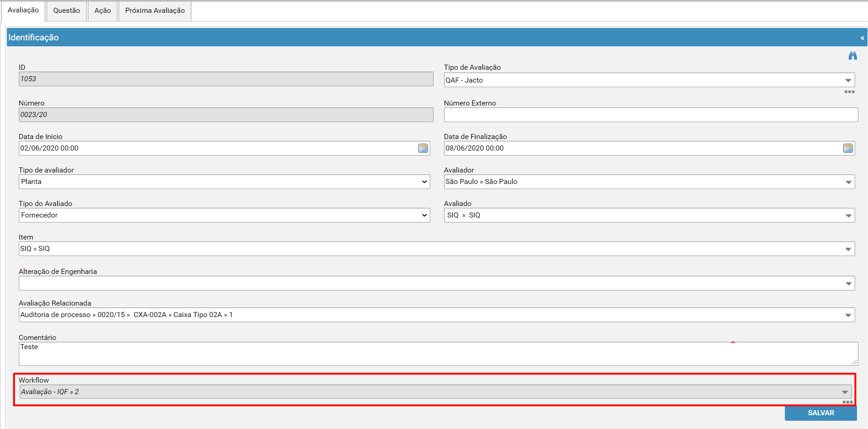Click the Número field 0023/20
Screen dimensions: 868x429
226,115
